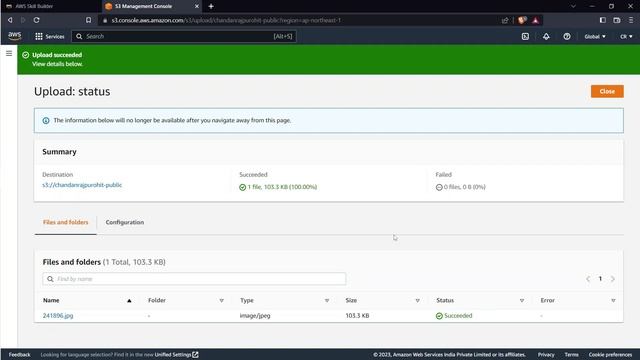Open Cookie preferences
The image size is (640, 360).
[x=610, y=354]
